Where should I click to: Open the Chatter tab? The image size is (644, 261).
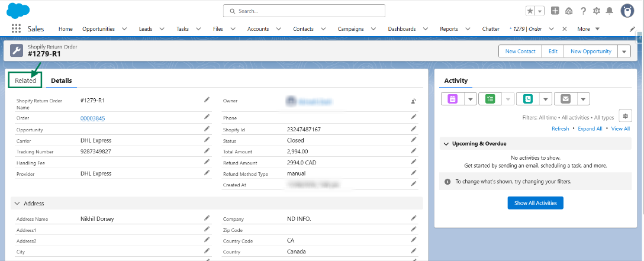click(491, 29)
